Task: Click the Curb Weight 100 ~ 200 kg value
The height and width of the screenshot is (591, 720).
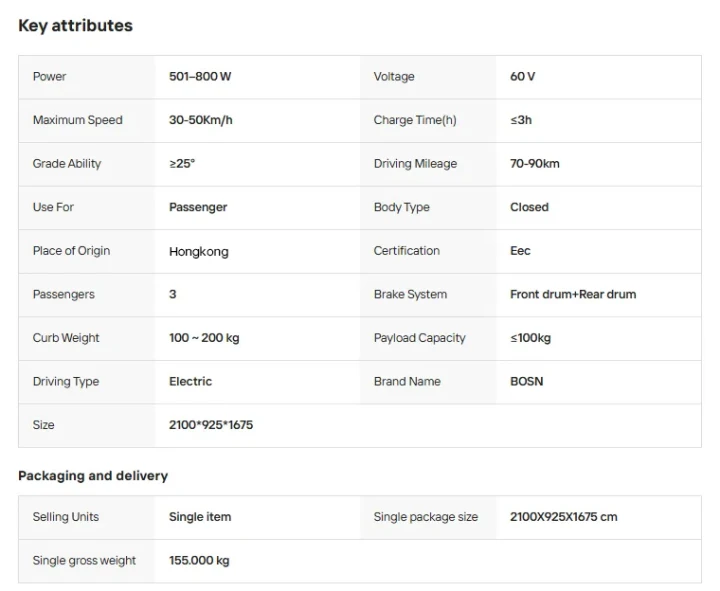Action: pyautogui.click(x=204, y=338)
